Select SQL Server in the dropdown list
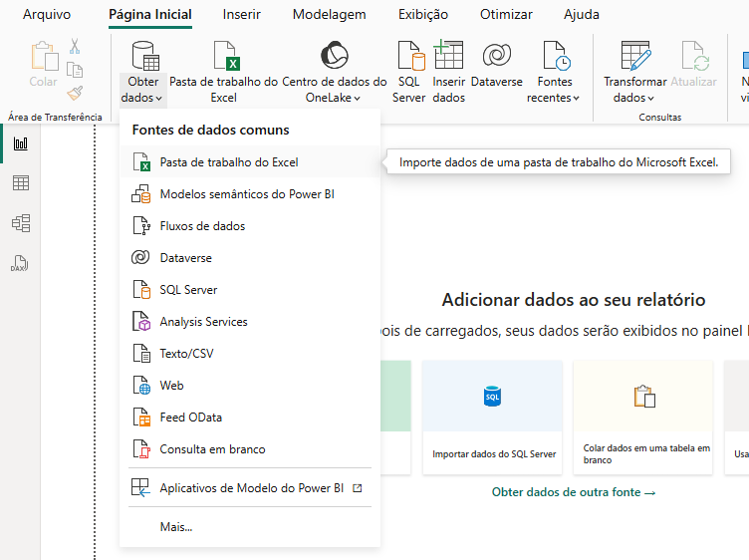The height and width of the screenshot is (560, 749). tap(250, 290)
